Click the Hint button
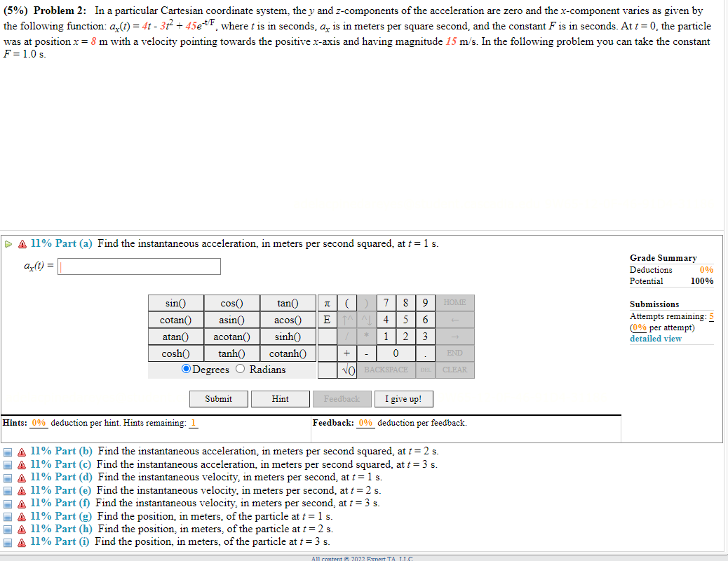This screenshot has height=561, width=728. 280,398
